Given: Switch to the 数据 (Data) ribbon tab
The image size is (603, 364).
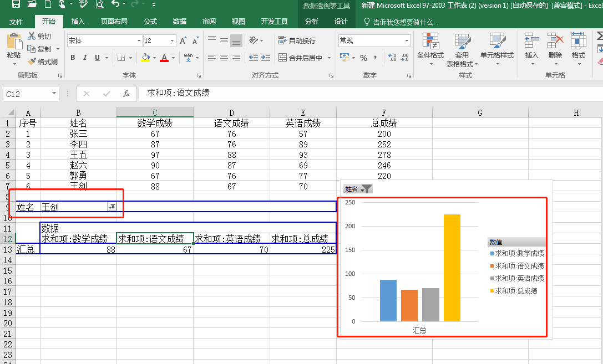Looking at the screenshot, I should pyautogui.click(x=180, y=22).
